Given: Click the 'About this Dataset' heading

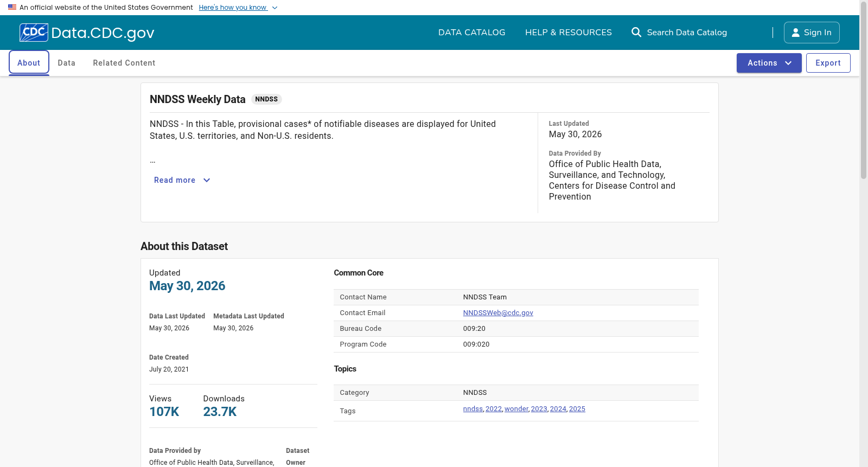Looking at the screenshot, I should tap(184, 246).
